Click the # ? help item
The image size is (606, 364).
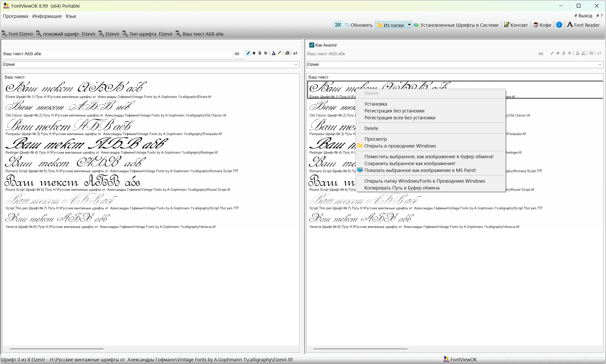coord(599,16)
